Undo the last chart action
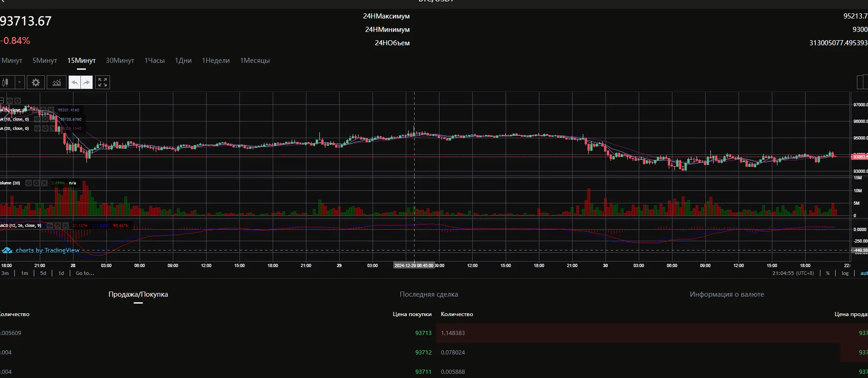Viewport: 868px width, 378px height. (74, 82)
